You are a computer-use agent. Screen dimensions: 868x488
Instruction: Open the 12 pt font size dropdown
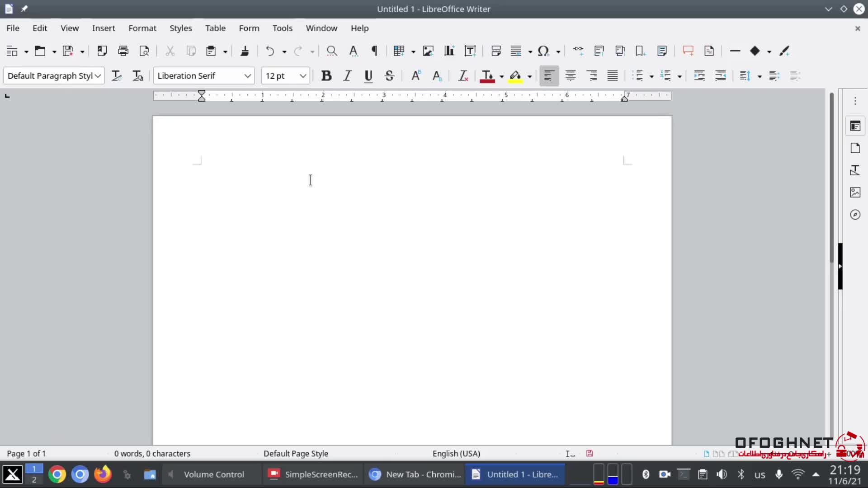[303, 76]
